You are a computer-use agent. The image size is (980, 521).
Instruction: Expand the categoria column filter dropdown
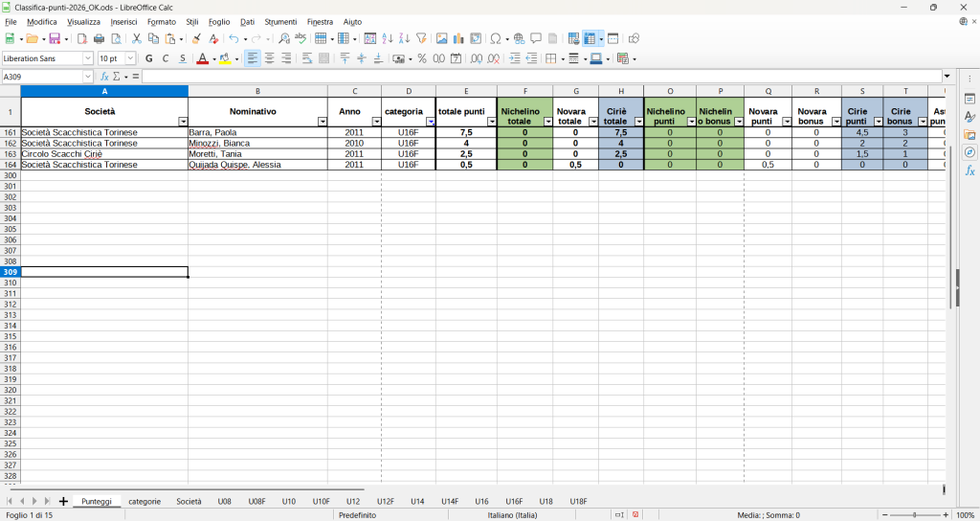pos(430,122)
